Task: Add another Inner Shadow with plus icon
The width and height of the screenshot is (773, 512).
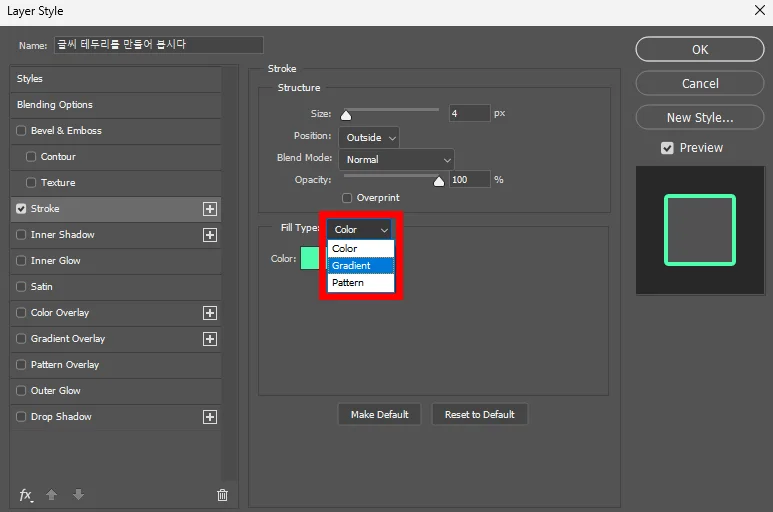Action: click(210, 235)
